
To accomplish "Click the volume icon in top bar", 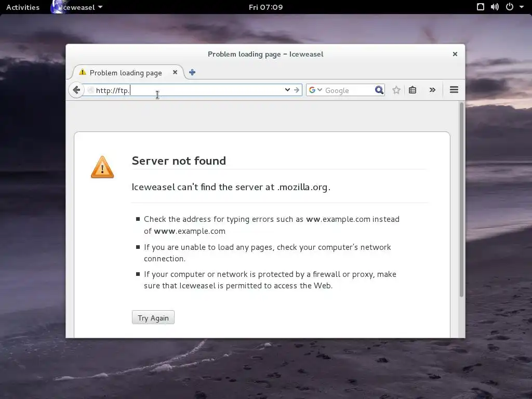I will coord(495,7).
